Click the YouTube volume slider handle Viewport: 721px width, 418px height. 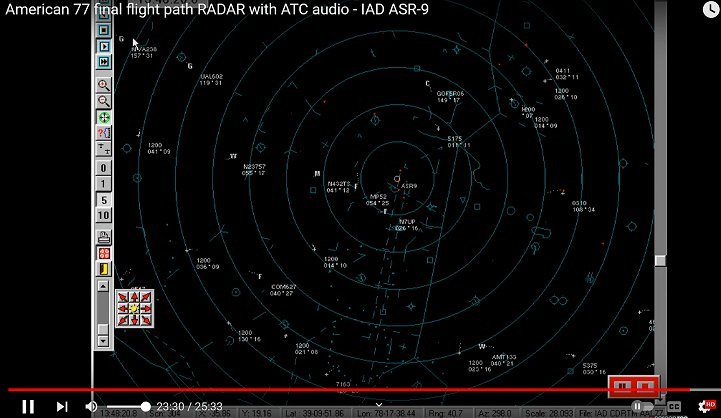click(145, 407)
